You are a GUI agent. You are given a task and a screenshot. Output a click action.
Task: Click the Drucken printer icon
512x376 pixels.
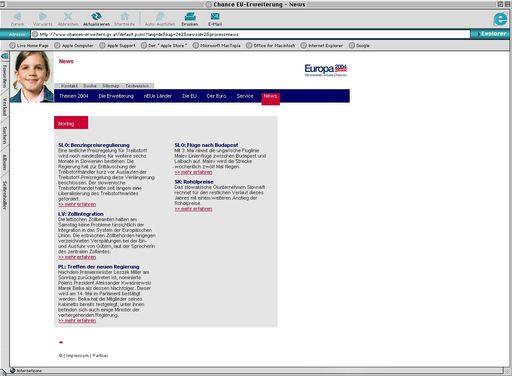click(190, 16)
